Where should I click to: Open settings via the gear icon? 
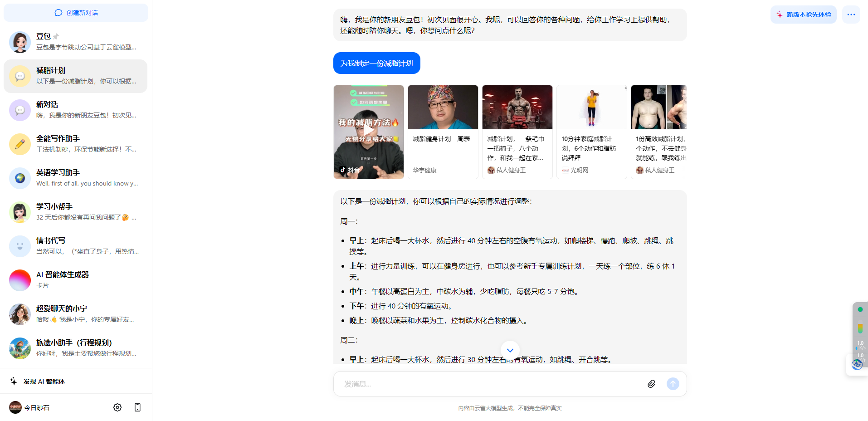117,407
